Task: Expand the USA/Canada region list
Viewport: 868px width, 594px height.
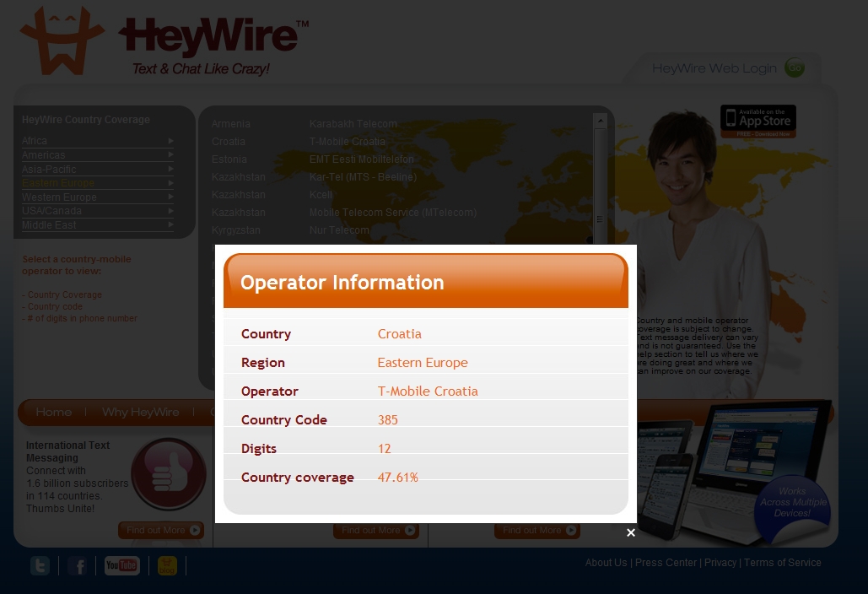Action: pyautogui.click(x=97, y=211)
